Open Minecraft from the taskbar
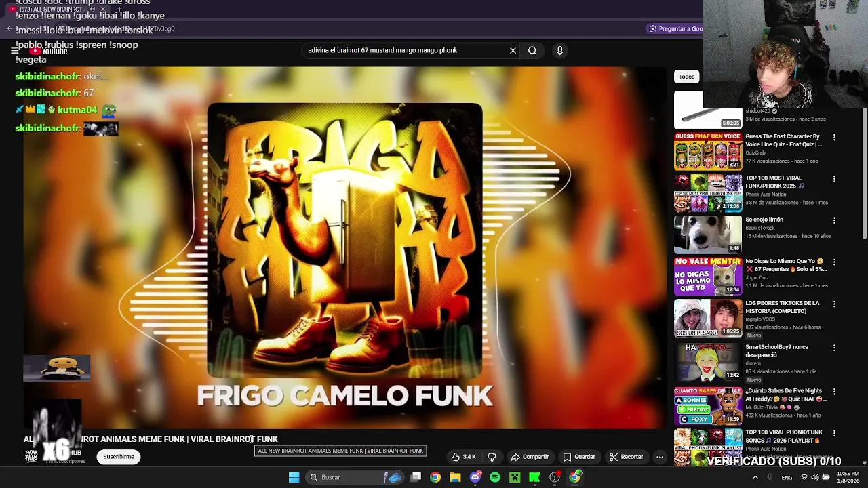The image size is (868, 488). (515, 477)
